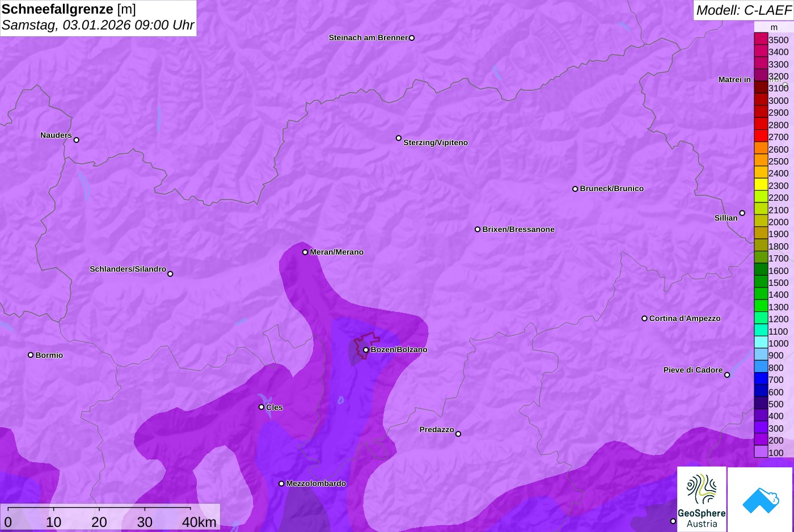The height and width of the screenshot is (532, 794).
Task: Click the Sterzing/Vipiteno map marker
Action: pyautogui.click(x=399, y=138)
